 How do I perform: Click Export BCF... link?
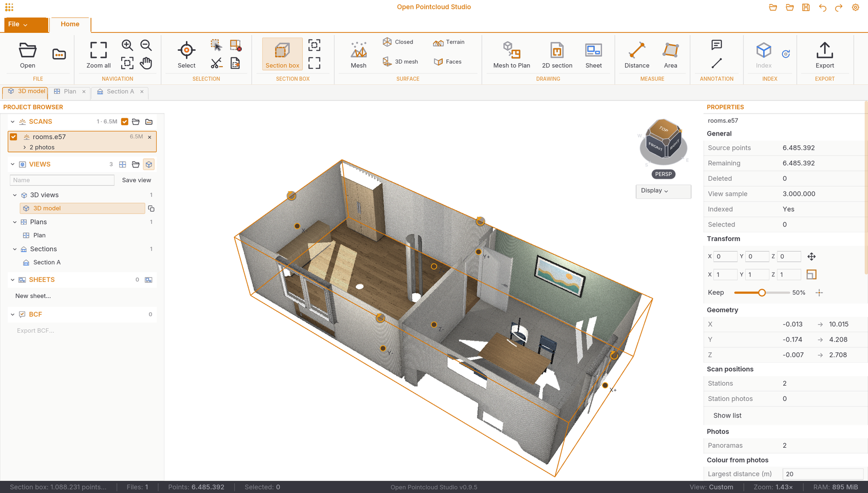35,331
